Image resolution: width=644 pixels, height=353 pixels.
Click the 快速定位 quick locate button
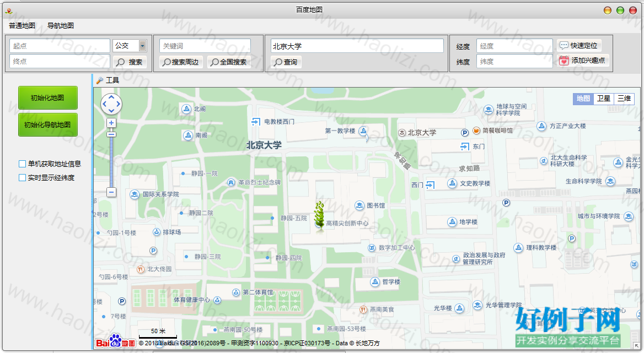pyautogui.click(x=579, y=45)
